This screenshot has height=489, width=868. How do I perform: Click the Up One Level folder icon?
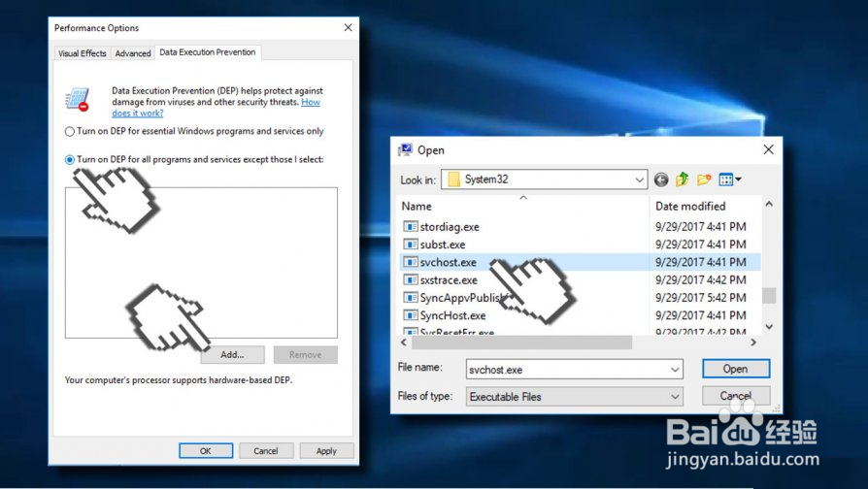682,179
